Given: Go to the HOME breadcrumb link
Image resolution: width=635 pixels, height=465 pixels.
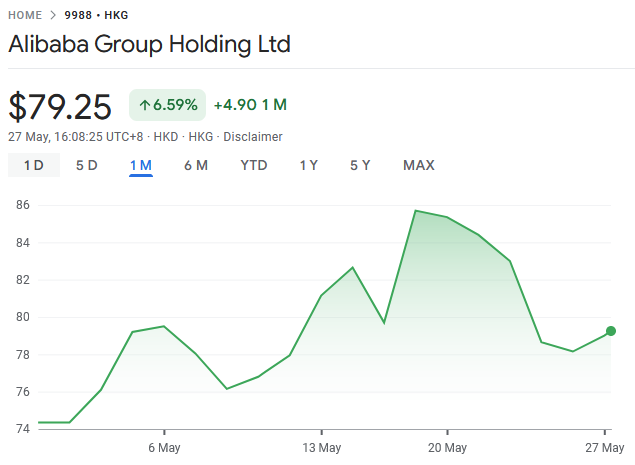Looking at the screenshot, I should coord(25,16).
